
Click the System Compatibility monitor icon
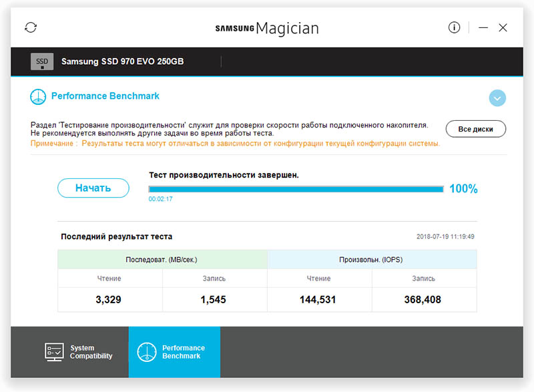(x=54, y=352)
